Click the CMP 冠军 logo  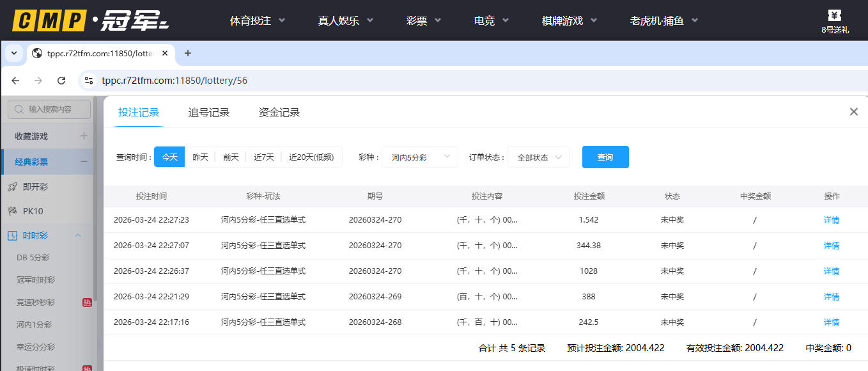point(91,21)
